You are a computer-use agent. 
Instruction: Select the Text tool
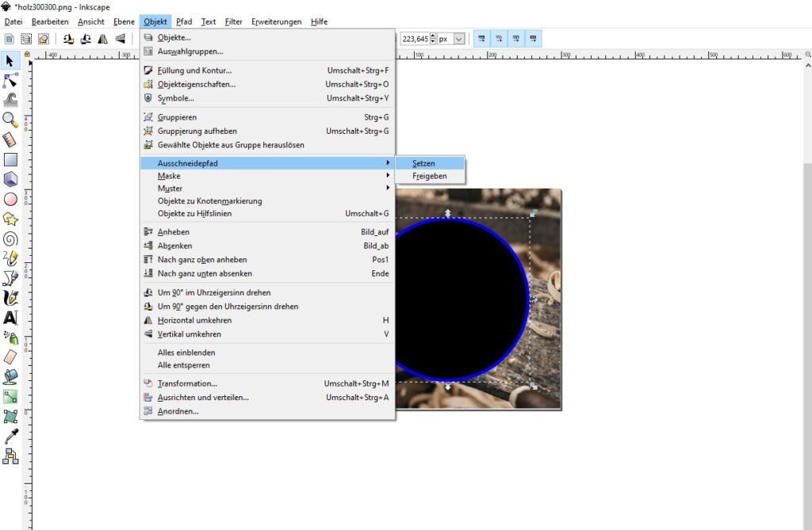pos(10,317)
